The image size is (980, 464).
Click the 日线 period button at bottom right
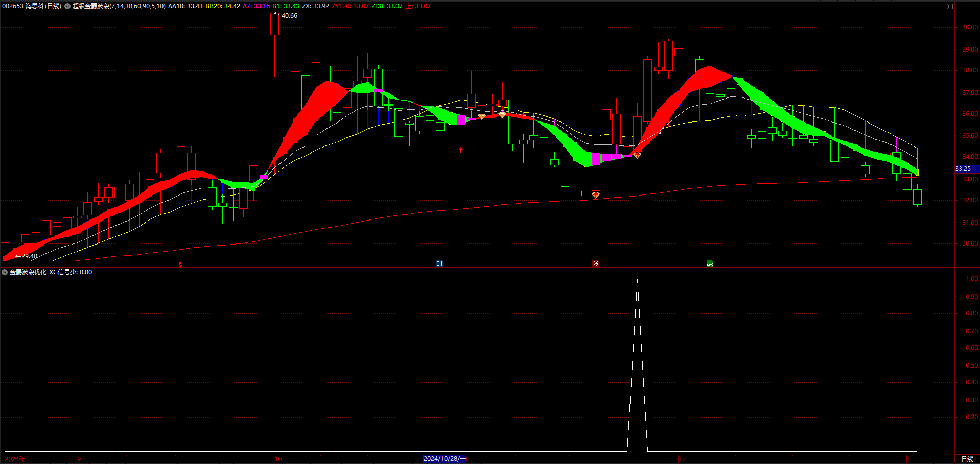coord(967,459)
